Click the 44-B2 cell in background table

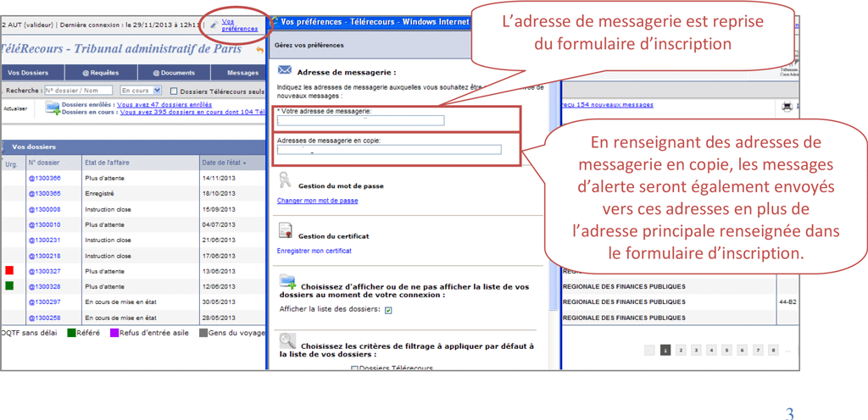point(787,301)
